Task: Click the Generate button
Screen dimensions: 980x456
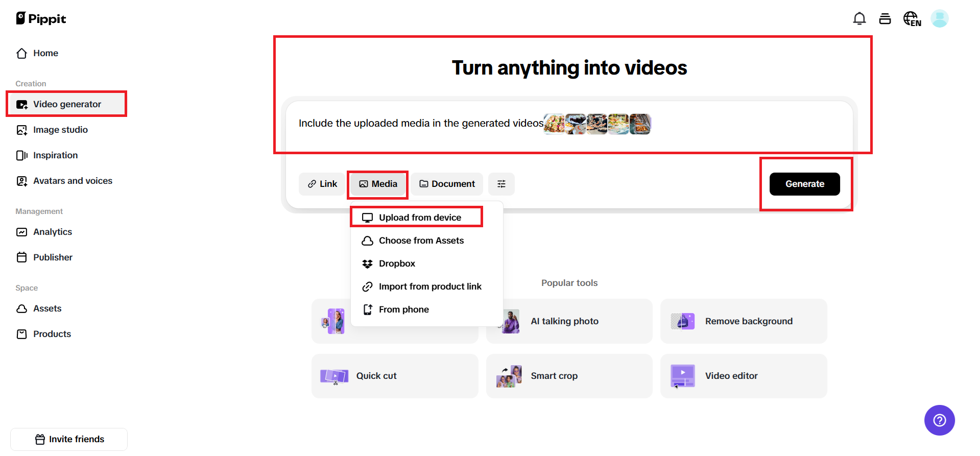Action: click(805, 184)
